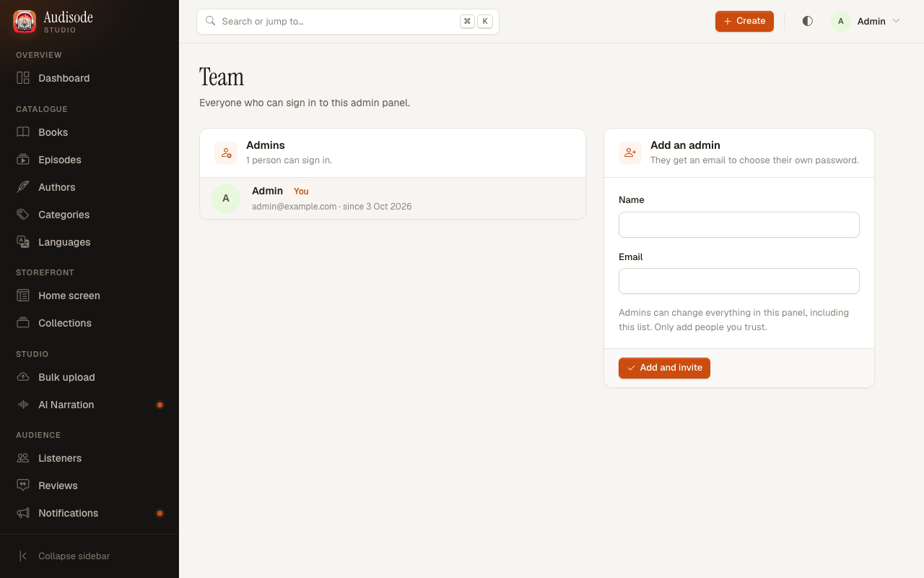Navigate to Categories
Image resolution: width=924 pixels, height=578 pixels.
pos(90,215)
